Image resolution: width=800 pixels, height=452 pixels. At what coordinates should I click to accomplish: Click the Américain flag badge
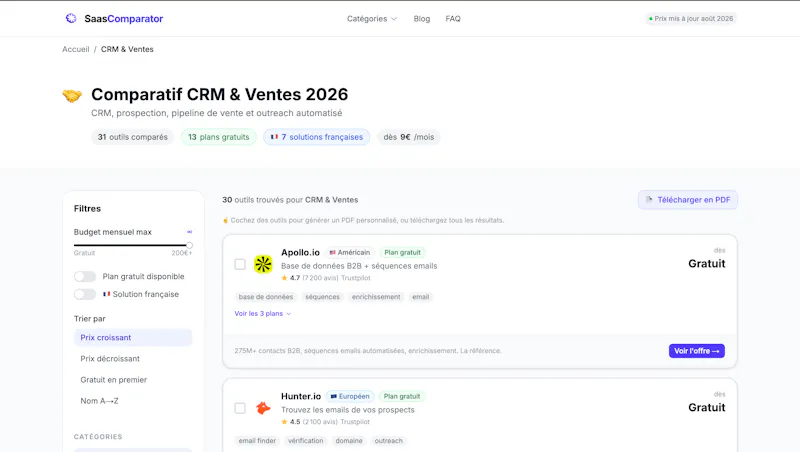[x=350, y=253]
